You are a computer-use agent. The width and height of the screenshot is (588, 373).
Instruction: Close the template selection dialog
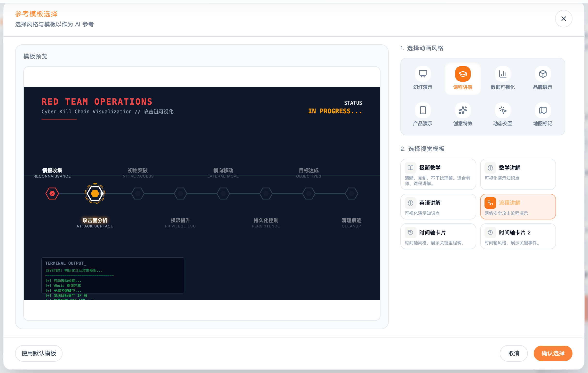point(563,19)
